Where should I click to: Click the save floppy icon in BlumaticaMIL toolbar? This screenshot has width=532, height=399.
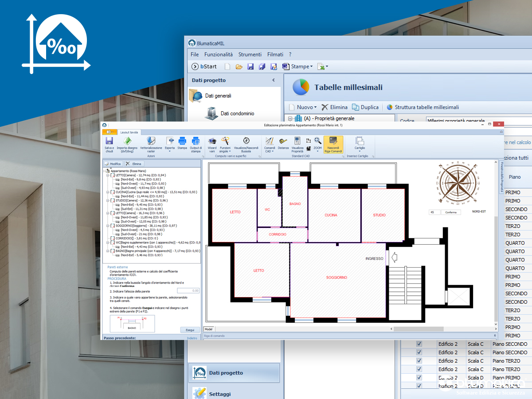click(250, 66)
